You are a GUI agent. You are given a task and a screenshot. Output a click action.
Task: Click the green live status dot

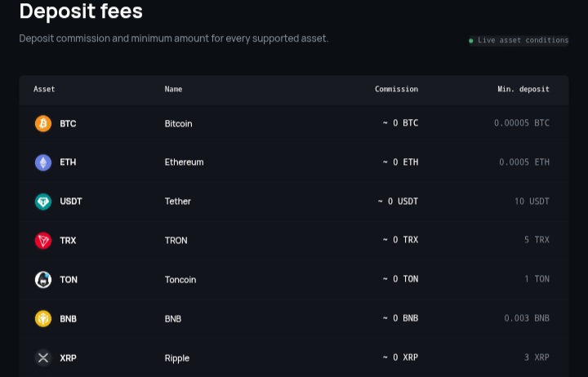click(471, 41)
